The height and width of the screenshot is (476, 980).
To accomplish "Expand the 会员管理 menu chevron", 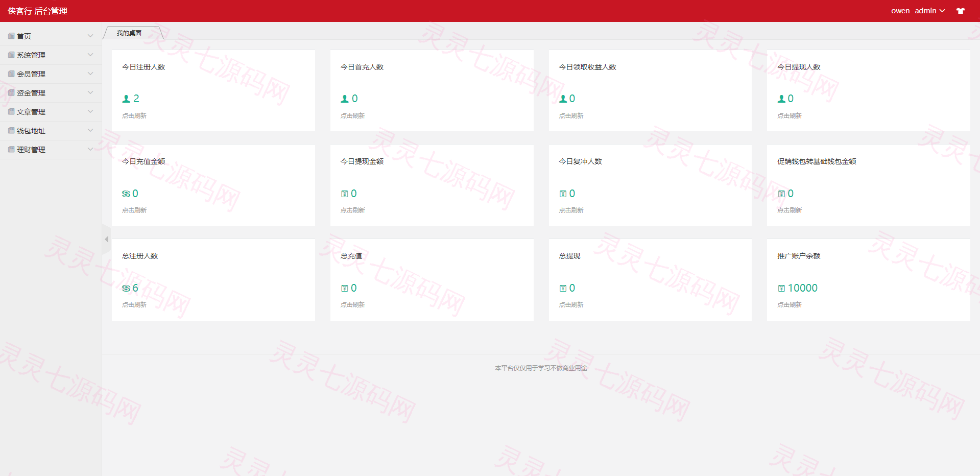I will click(x=90, y=74).
